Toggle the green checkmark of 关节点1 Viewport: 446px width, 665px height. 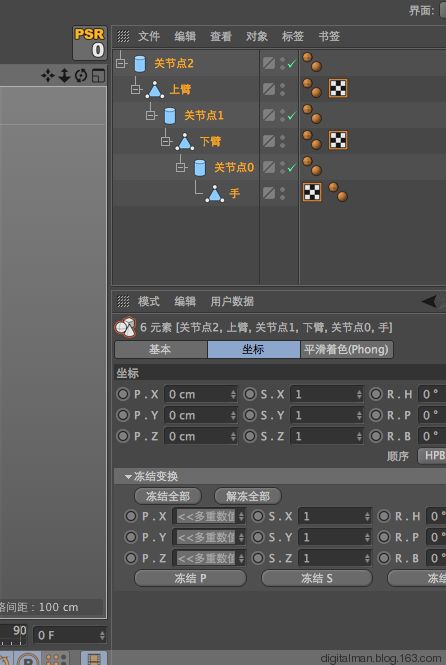tap(291, 116)
